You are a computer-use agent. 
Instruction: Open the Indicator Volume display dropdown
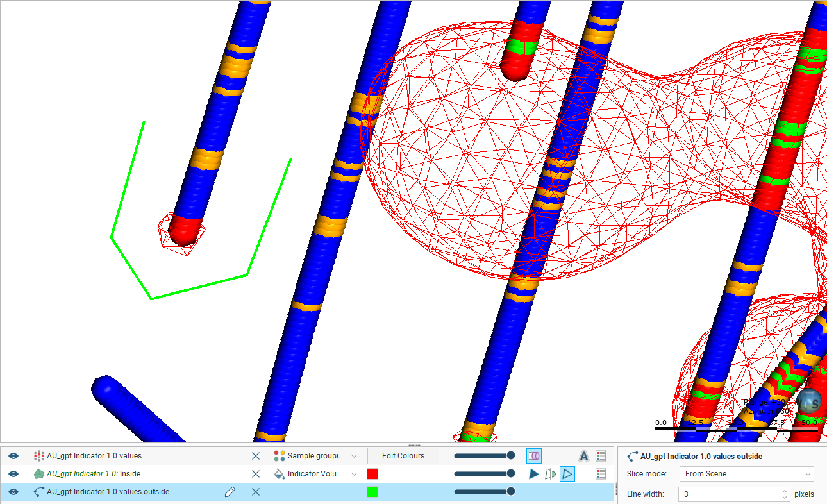(x=315, y=474)
